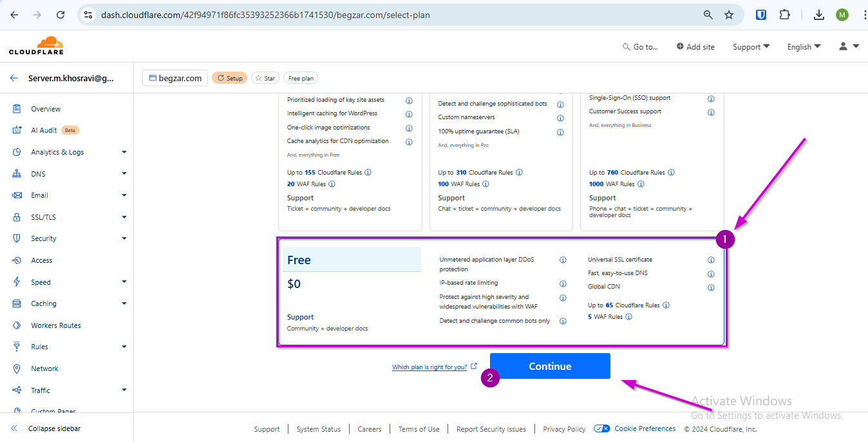This screenshot has width=868, height=442.
Task: Open 'Which plan is right for you?' link
Action: click(434, 367)
